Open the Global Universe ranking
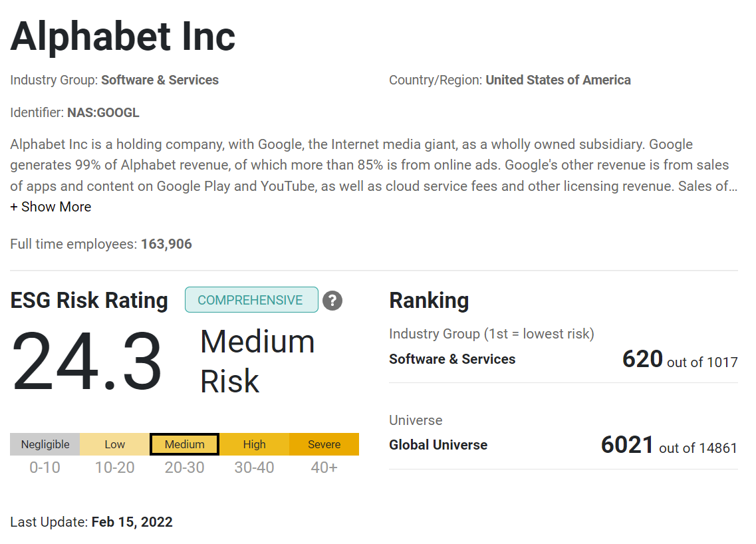 click(x=438, y=445)
